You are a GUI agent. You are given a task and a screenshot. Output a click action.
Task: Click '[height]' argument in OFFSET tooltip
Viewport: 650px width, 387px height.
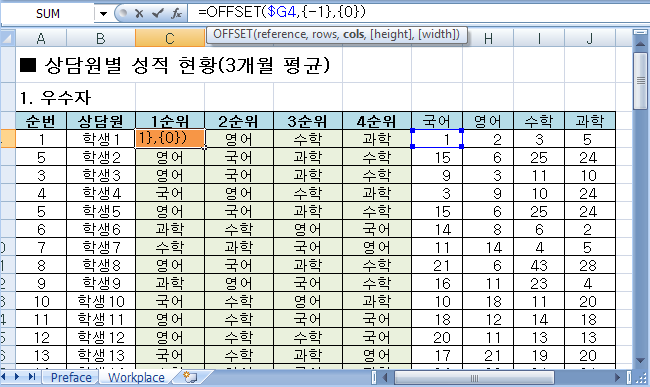[392, 34]
